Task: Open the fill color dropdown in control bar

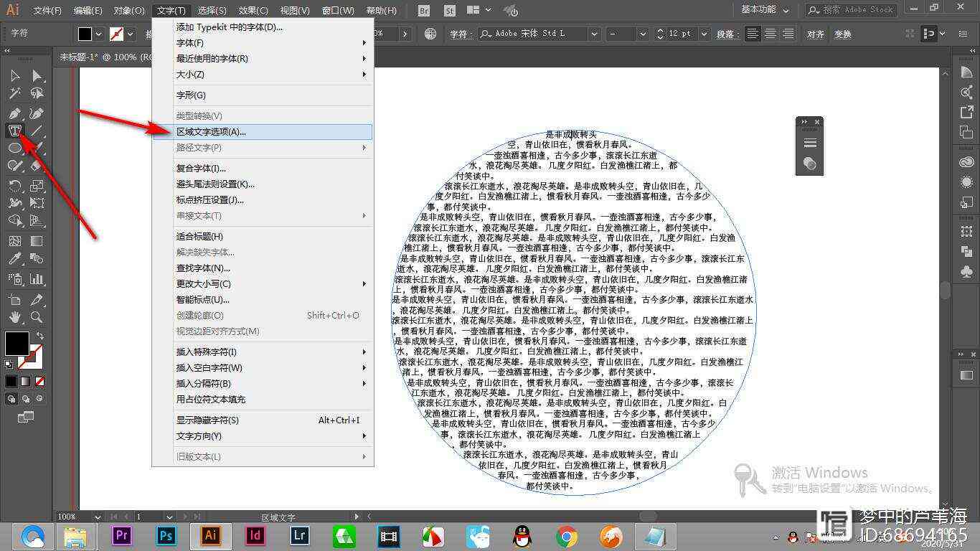Action: (99, 34)
